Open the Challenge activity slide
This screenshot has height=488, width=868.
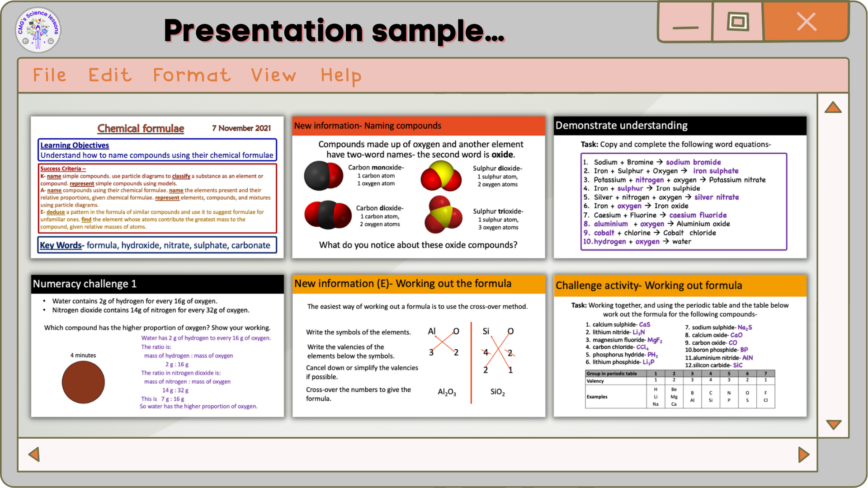tap(680, 345)
